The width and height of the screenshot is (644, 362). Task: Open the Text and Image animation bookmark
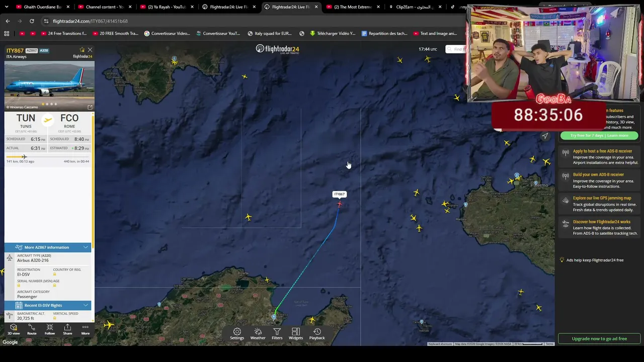click(x=435, y=34)
